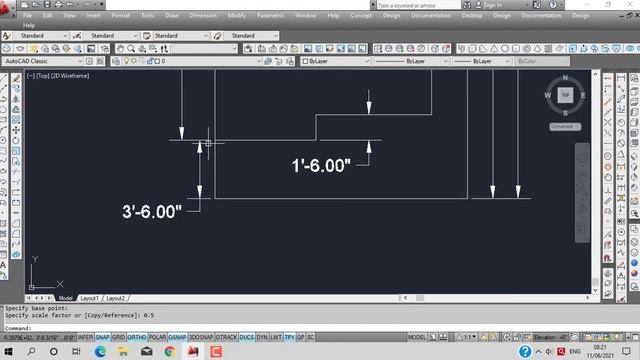Click the Sign In link

(493, 5)
